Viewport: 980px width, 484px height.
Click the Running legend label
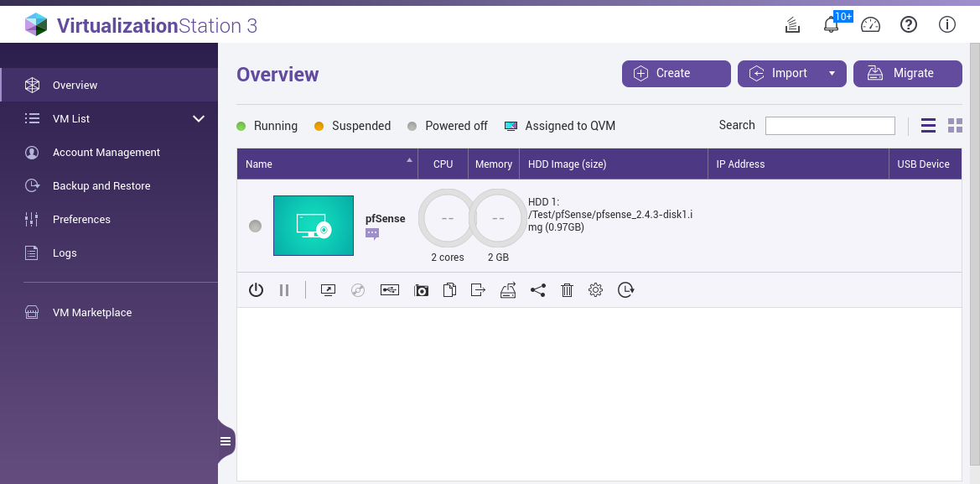point(276,126)
